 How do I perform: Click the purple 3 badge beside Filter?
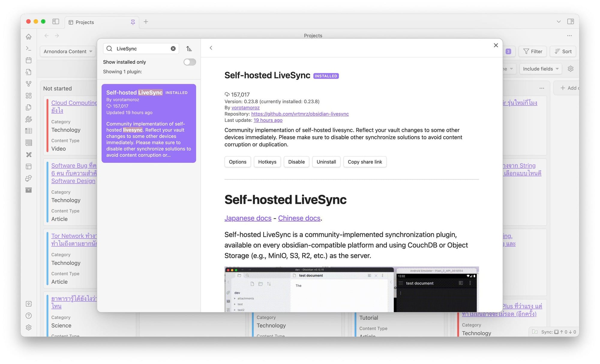508,52
